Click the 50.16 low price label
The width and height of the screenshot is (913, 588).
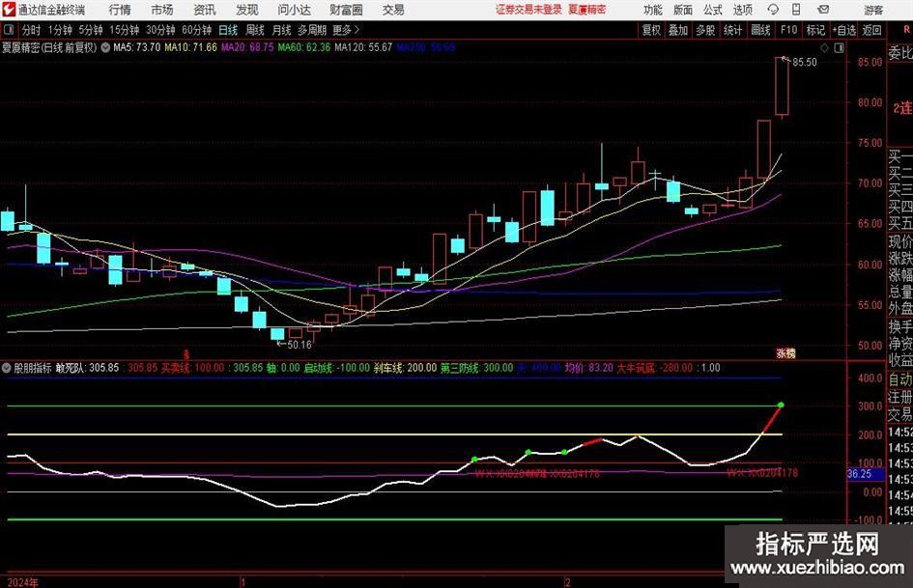300,345
